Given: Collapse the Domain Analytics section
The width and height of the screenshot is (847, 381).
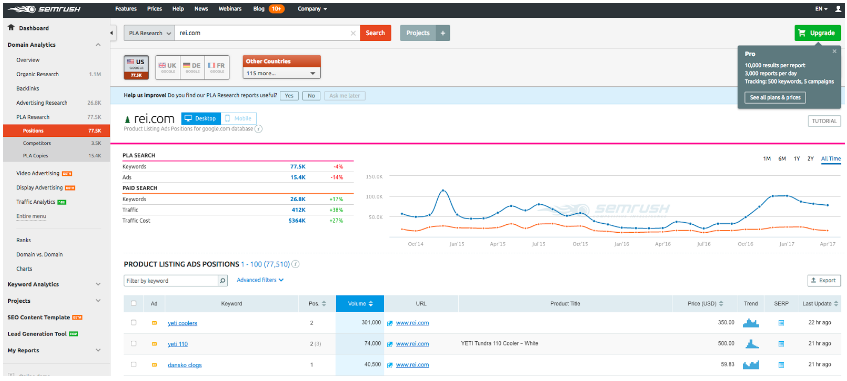Looking at the screenshot, I should [98, 45].
